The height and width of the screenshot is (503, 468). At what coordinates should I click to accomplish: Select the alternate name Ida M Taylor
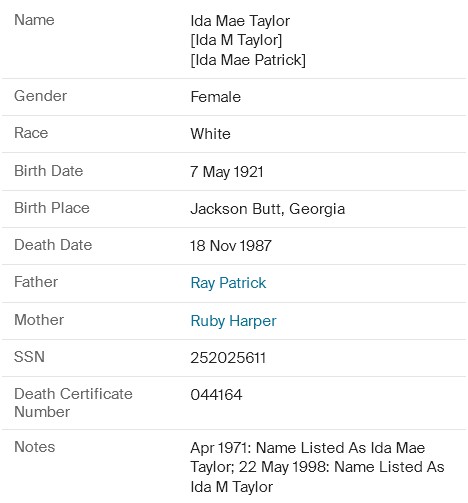(236, 40)
